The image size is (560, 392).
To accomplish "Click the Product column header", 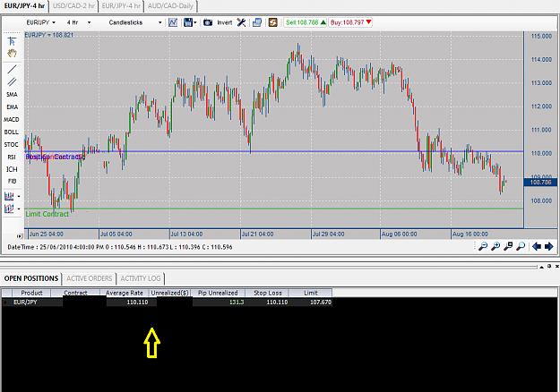I will [31, 293].
